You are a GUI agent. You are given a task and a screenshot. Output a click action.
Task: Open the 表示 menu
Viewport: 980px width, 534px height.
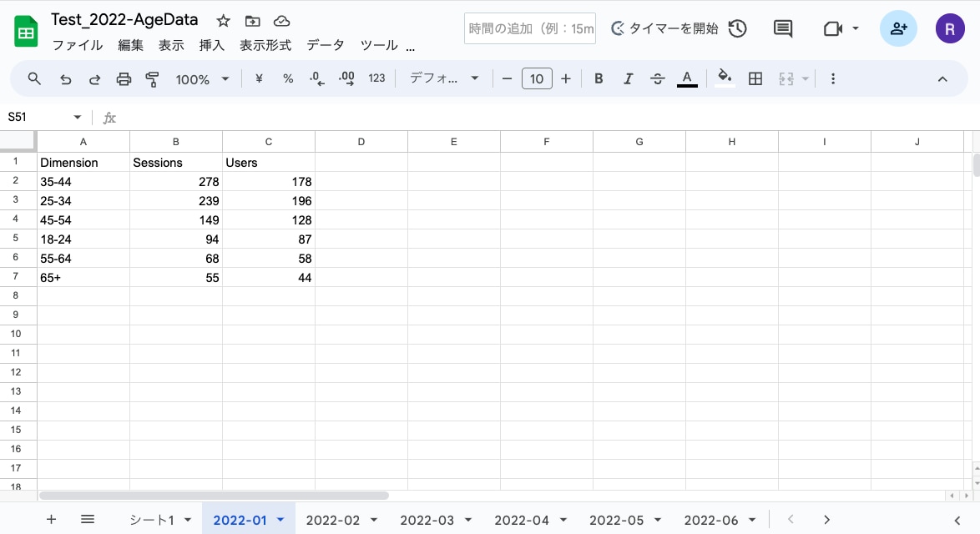point(171,45)
